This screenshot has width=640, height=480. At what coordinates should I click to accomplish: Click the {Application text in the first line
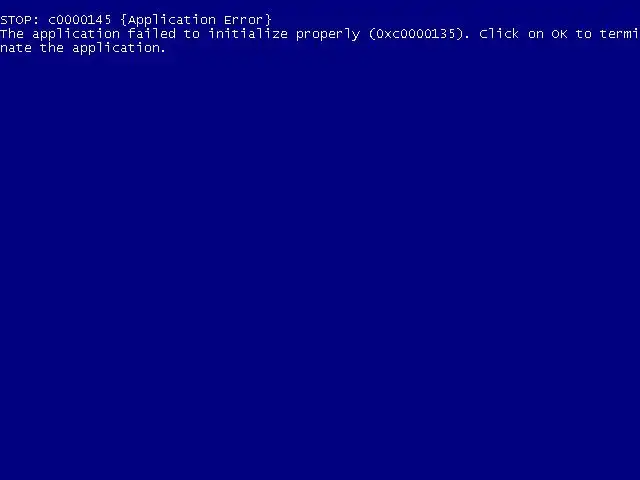[x=168, y=20]
